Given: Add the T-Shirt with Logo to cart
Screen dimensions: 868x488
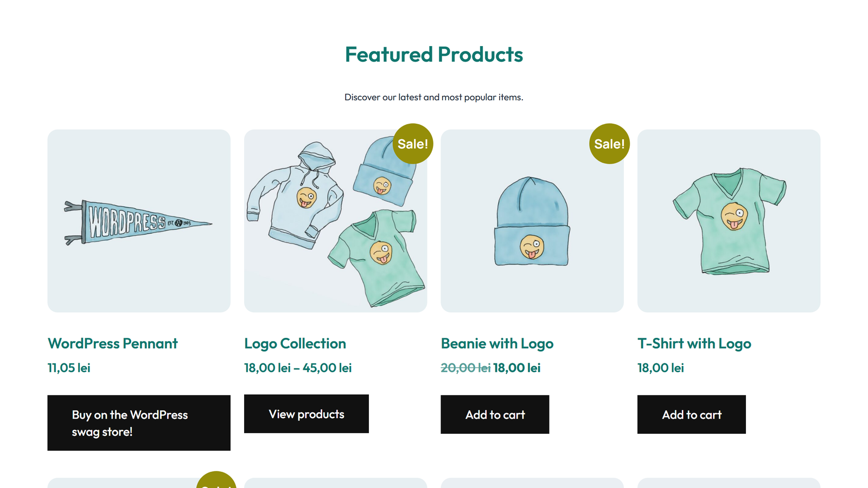Looking at the screenshot, I should 691,414.
